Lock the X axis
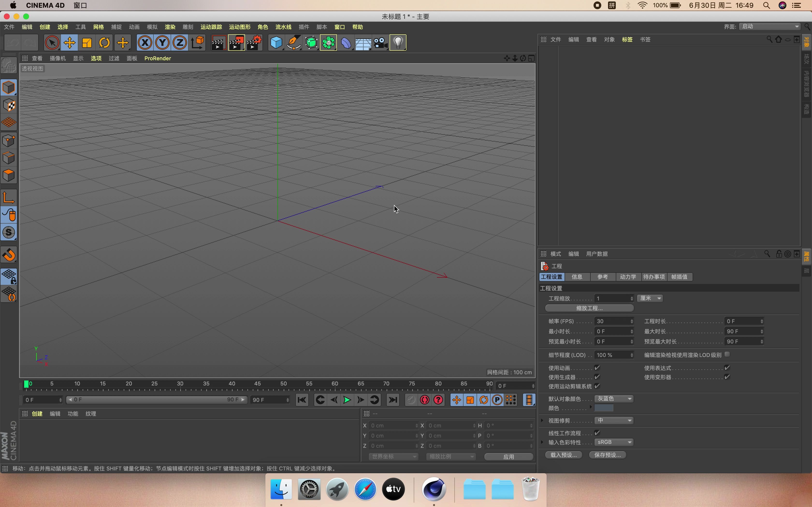Viewport: 812px width, 507px height. (145, 42)
